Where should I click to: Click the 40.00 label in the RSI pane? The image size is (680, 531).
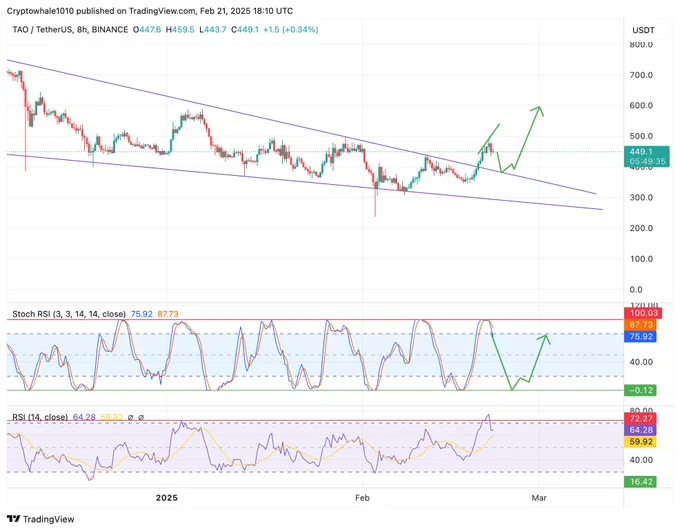click(641, 460)
